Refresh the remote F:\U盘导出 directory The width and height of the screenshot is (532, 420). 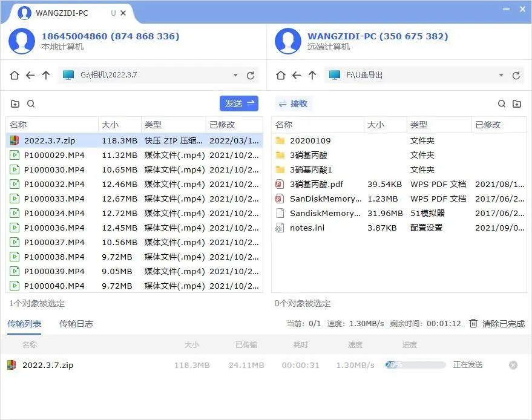click(517, 75)
